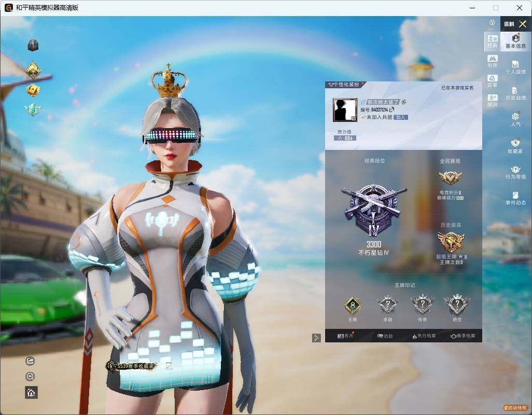
Task: Select the 古墓 mode icon
Action: pyautogui.click(x=492, y=81)
